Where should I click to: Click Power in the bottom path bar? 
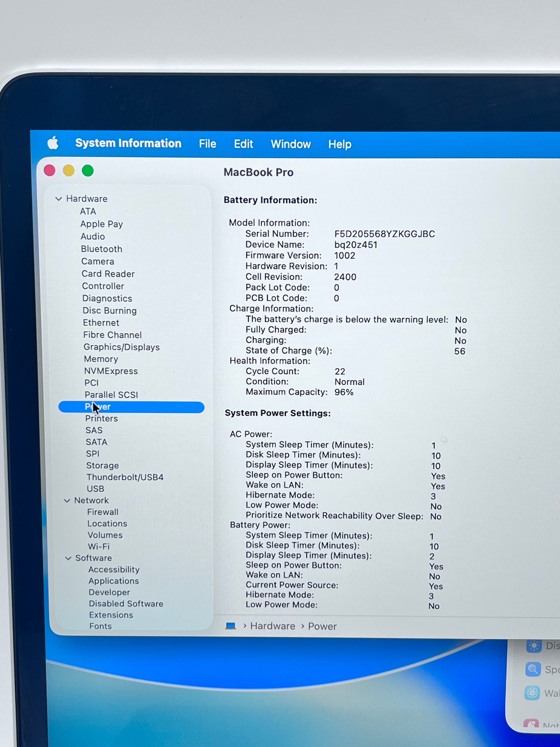click(322, 626)
